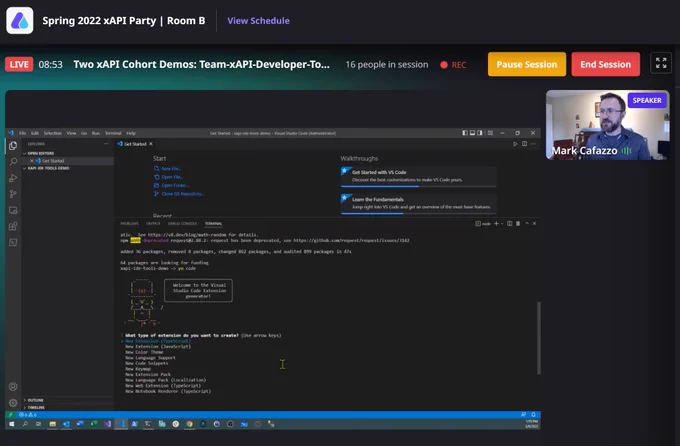The image size is (680, 446).
Task: Expand the Timeline section
Action: click(x=67, y=407)
